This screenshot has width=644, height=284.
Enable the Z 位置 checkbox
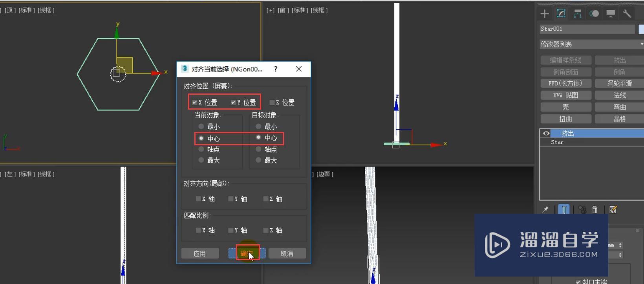pyautogui.click(x=272, y=103)
